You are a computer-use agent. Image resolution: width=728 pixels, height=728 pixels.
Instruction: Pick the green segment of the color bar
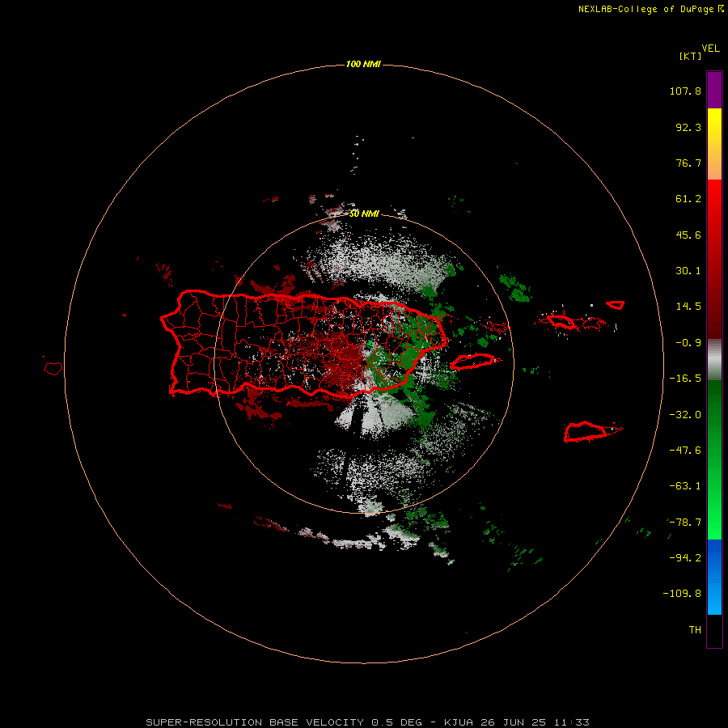click(x=714, y=459)
